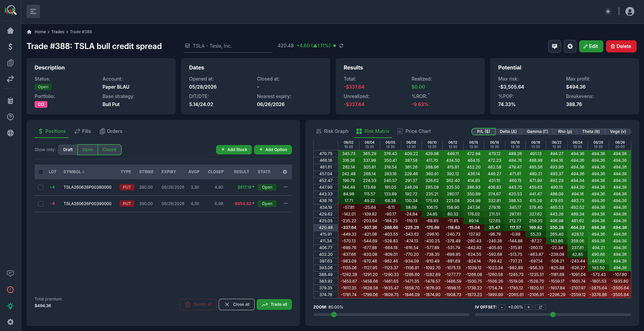
Task: Adjust the IV OFFSET slider handle
Action: pos(553,315)
